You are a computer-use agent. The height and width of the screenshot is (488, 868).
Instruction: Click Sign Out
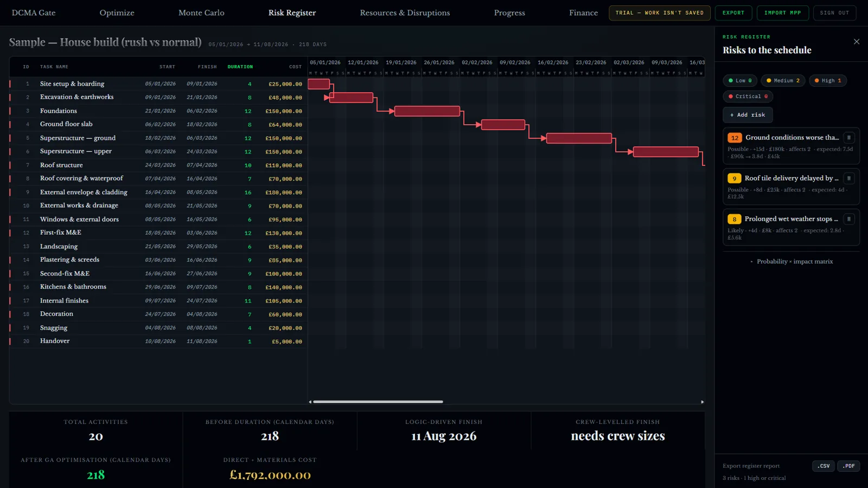coord(834,13)
